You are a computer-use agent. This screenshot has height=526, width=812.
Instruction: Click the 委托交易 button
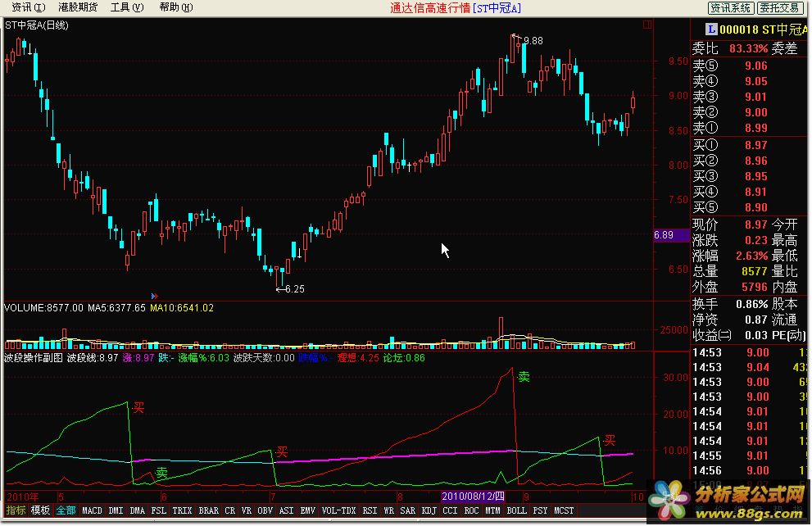click(779, 7)
